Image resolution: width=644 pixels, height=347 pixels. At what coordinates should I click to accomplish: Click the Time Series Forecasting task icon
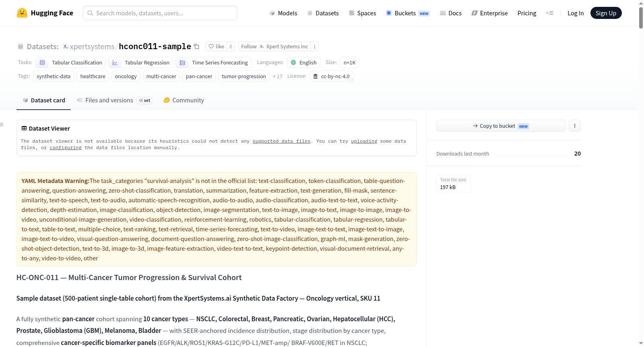182,62
